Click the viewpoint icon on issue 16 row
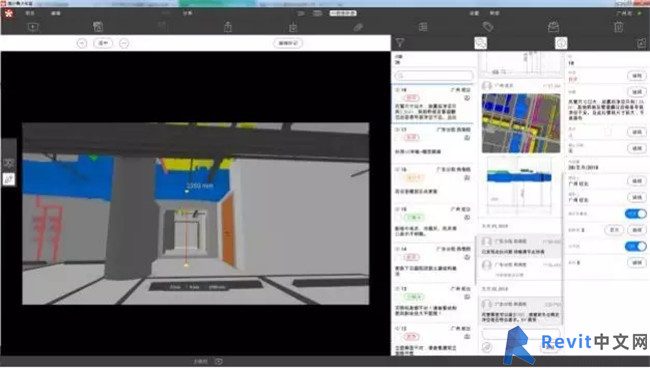 467,178
